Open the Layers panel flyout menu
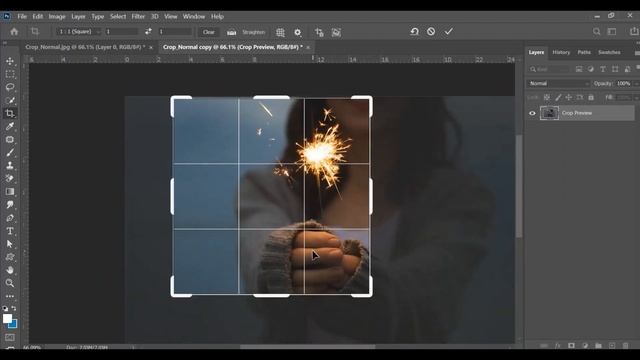Viewport: 640px width, 360px height. point(637,53)
